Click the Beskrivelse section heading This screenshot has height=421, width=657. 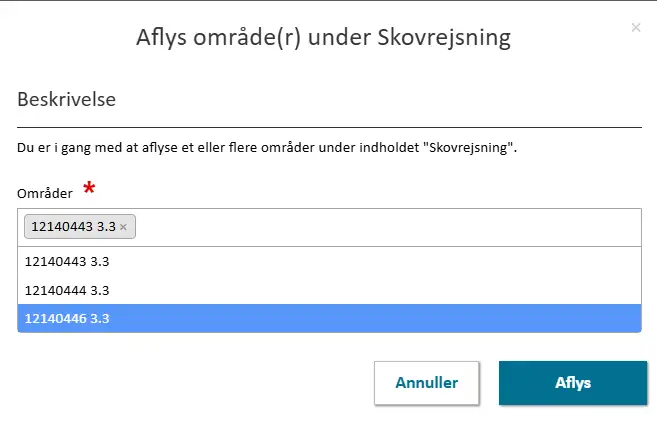[x=68, y=100]
